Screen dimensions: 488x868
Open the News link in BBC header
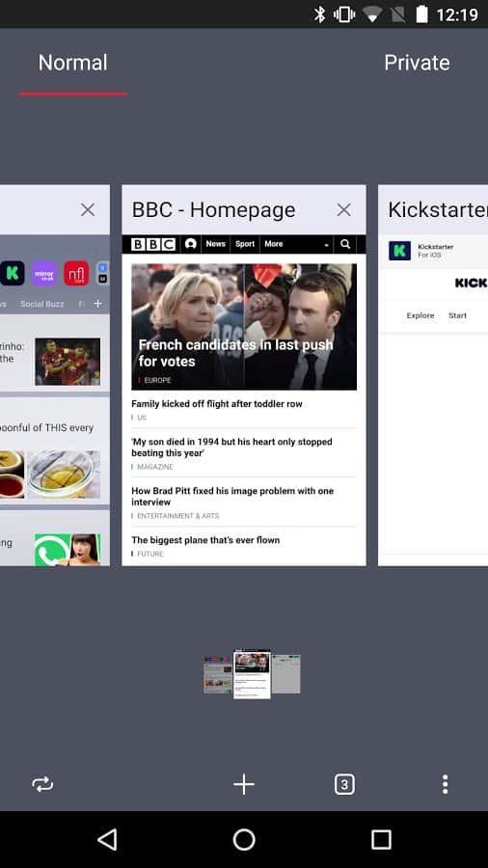[x=216, y=244]
